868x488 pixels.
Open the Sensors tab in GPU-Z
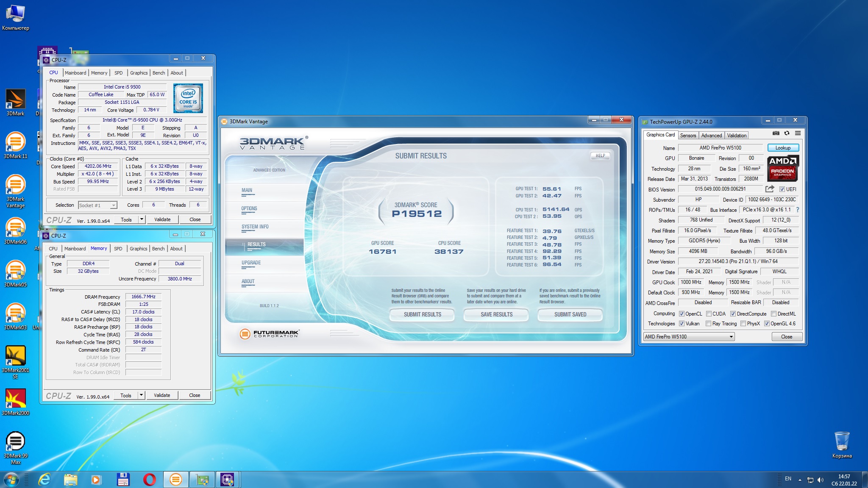[x=688, y=136]
